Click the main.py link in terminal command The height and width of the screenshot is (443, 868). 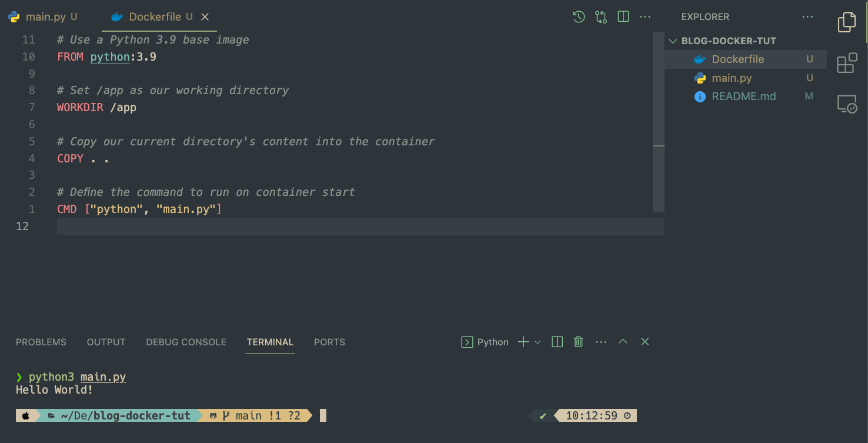click(x=103, y=377)
